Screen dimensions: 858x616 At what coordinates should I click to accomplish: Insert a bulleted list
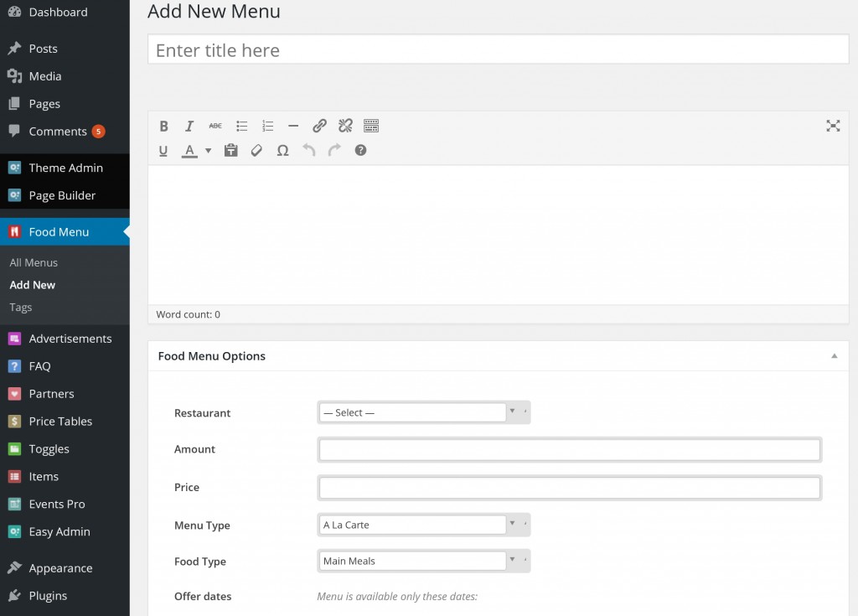242,126
